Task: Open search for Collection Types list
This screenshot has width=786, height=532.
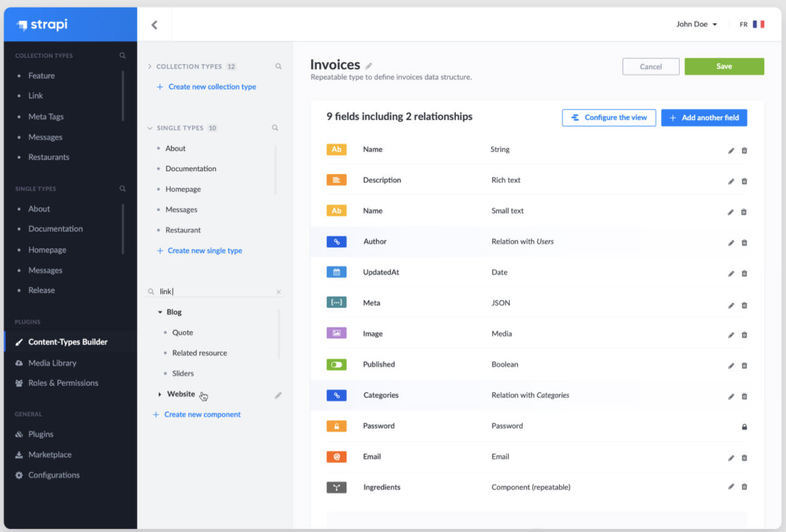Action: click(x=278, y=66)
